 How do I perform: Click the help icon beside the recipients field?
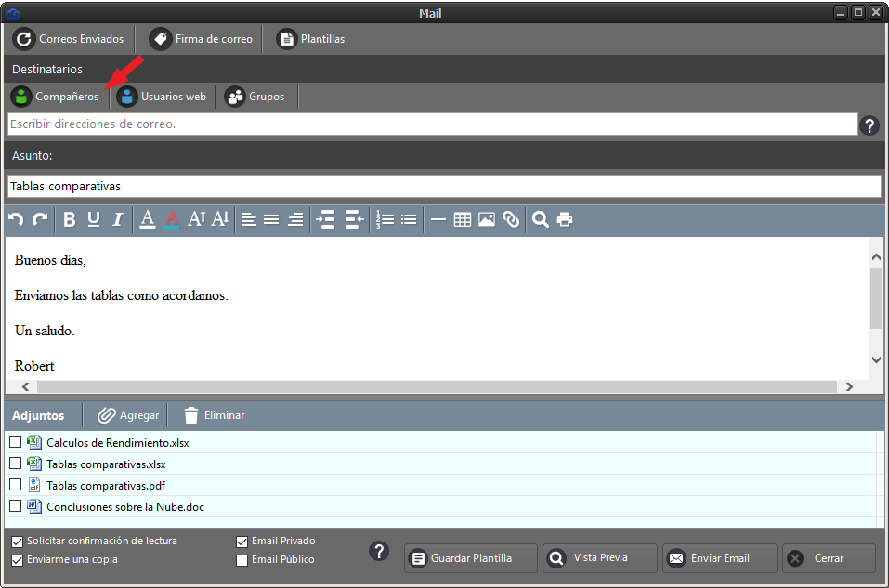coord(869,125)
